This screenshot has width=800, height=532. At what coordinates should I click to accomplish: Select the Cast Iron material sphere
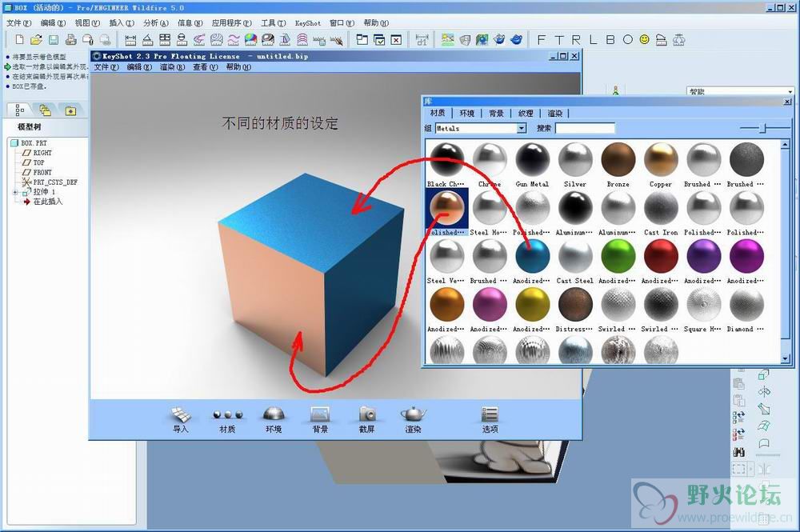661,207
